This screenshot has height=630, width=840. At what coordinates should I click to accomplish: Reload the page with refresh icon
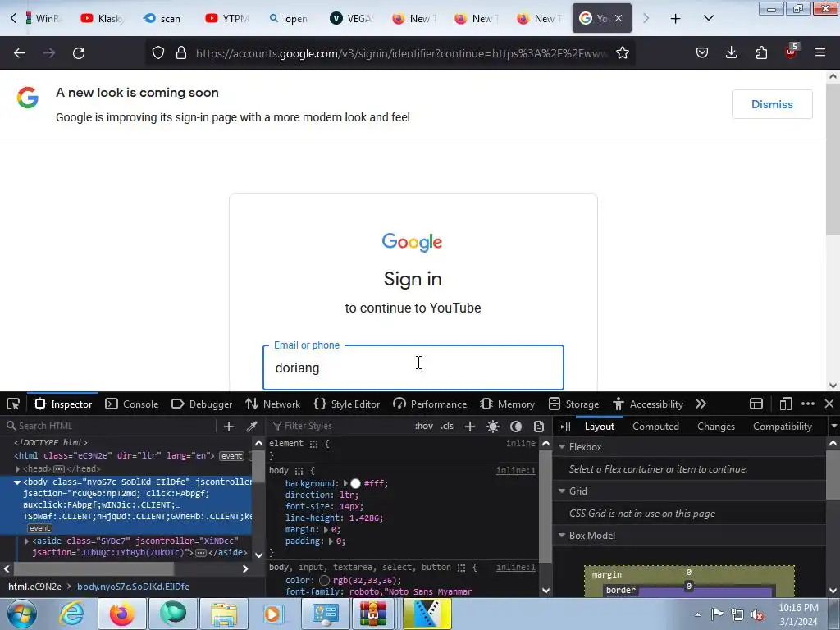point(79,53)
